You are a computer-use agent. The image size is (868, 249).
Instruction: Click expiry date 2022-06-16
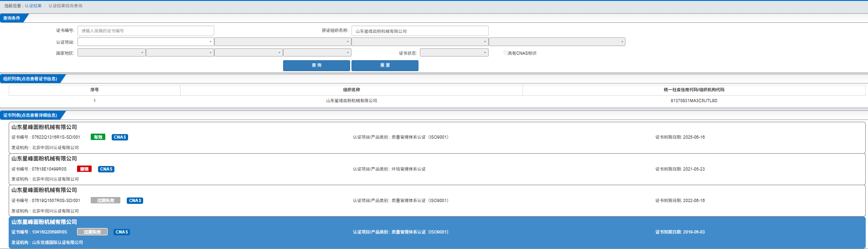coord(694,201)
